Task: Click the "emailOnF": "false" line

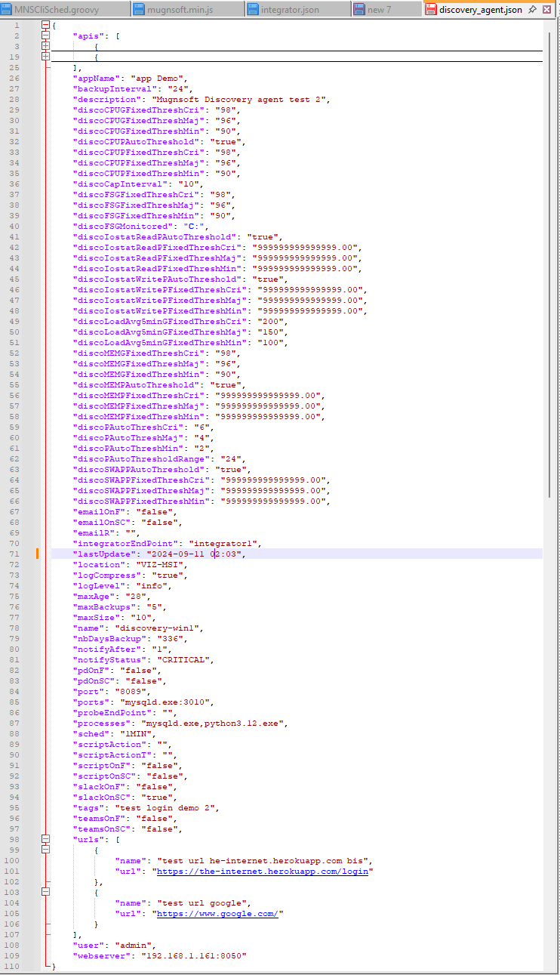Action: [x=124, y=511]
